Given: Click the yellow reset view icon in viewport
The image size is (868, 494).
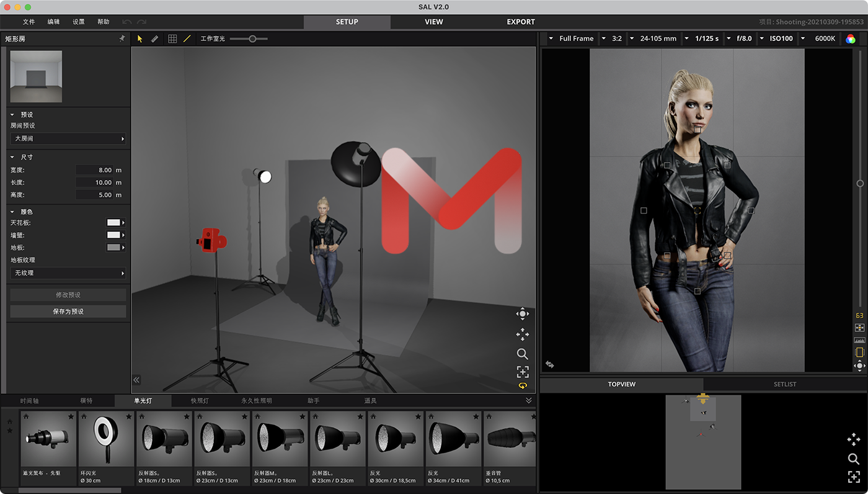Looking at the screenshot, I should [523, 385].
